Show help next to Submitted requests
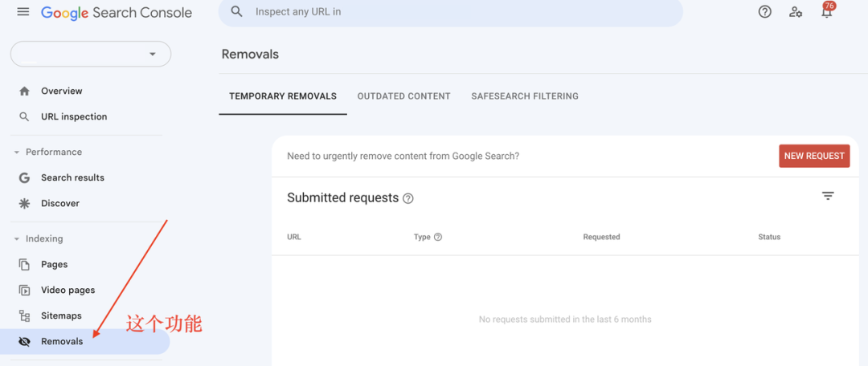 coord(408,198)
